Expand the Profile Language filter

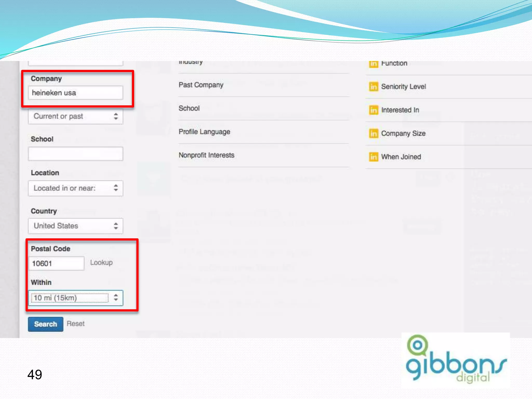click(x=204, y=132)
